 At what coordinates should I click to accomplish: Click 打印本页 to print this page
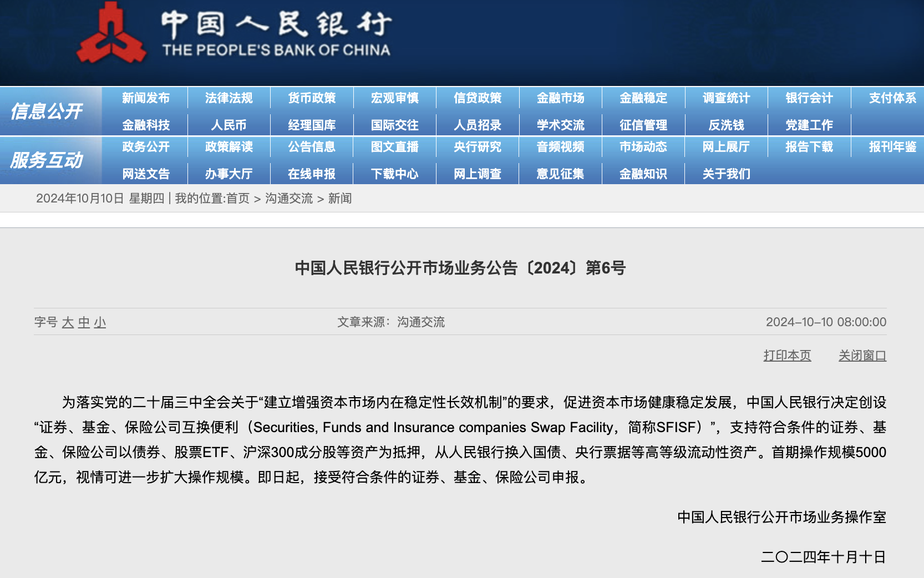tap(786, 356)
